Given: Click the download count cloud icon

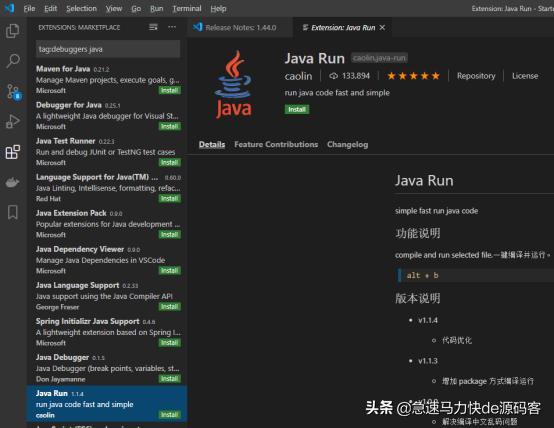Looking at the screenshot, I should coord(333,76).
